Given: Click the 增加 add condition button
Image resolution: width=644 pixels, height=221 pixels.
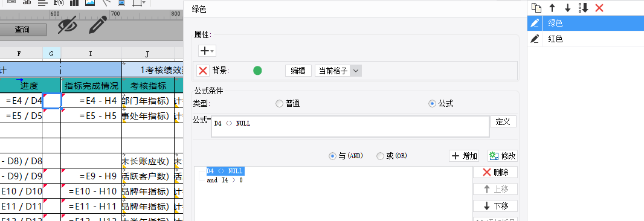Looking at the screenshot, I should click(464, 156).
